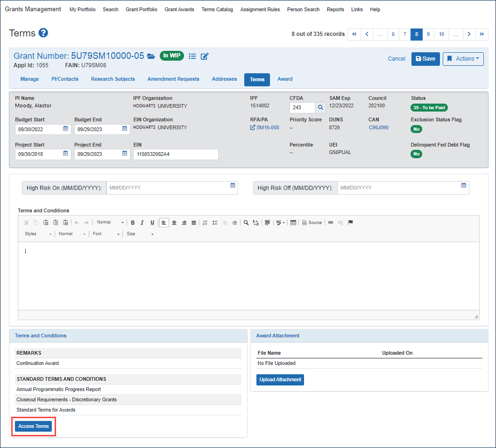This screenshot has height=448, width=496.
Task: Open the Font dropdown
Action: [x=106, y=234]
